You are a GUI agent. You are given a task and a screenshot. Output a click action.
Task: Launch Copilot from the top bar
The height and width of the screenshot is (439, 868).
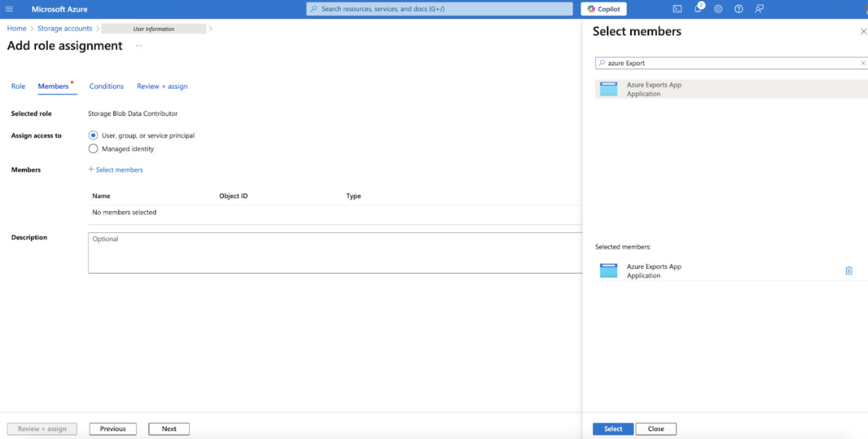(x=603, y=9)
